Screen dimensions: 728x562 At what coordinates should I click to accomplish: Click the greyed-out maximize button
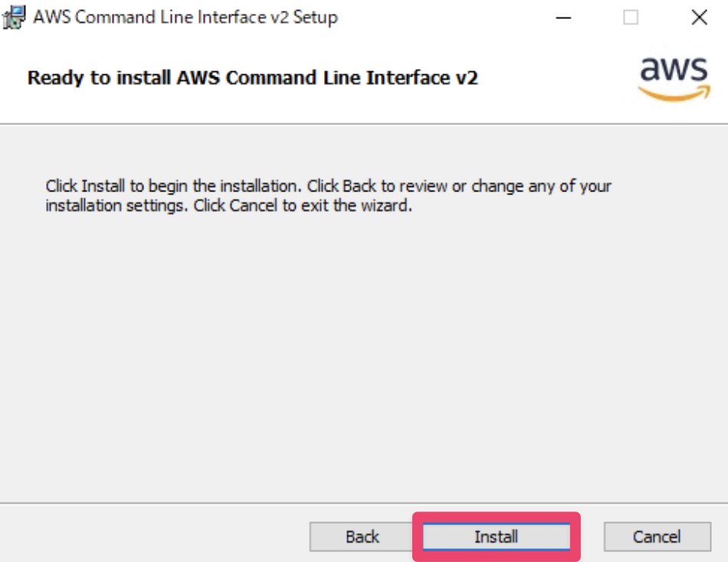[x=630, y=18]
